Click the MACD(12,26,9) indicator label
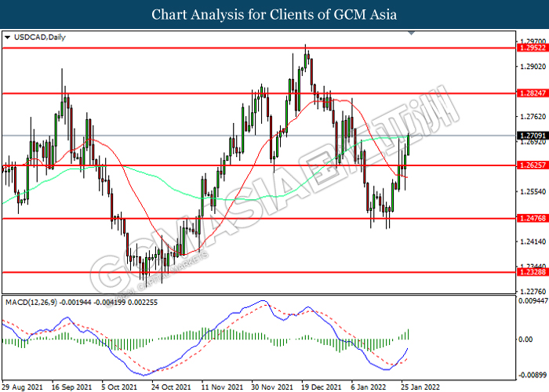Screen dimensions: 549x392 tap(31, 302)
